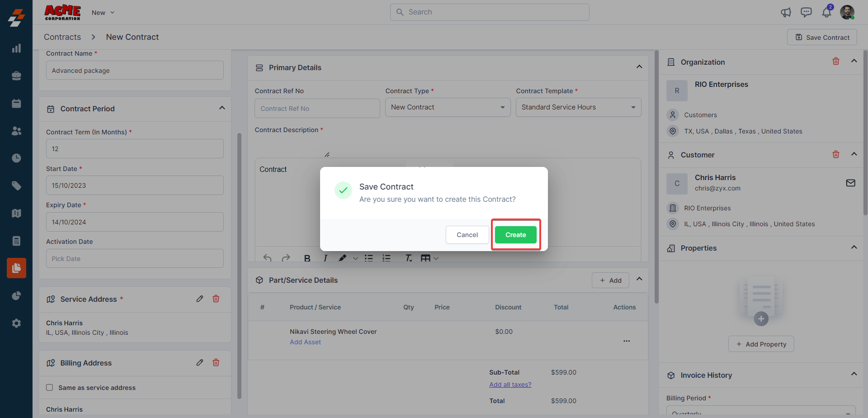Screen dimensions: 868x418
Task: Open the New menu in header
Action: 103,13
